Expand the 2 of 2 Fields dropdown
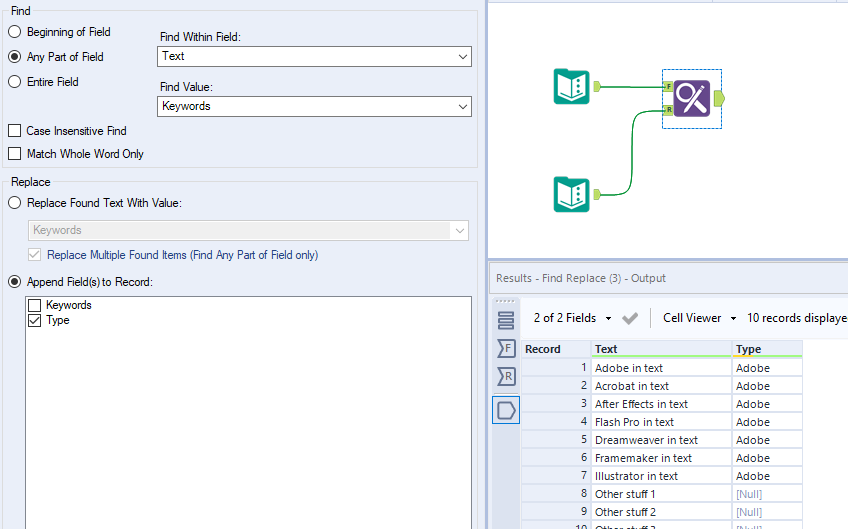 [x=572, y=318]
